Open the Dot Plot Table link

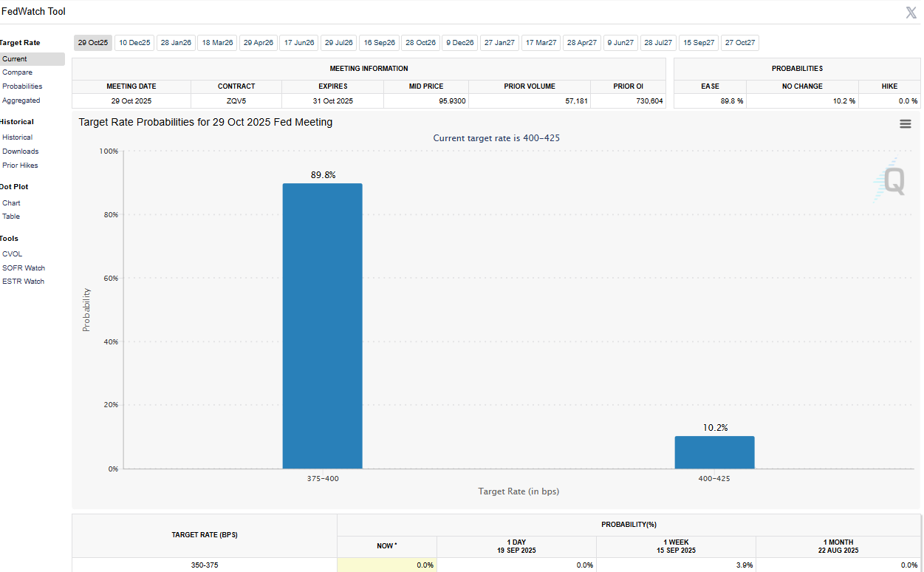pyautogui.click(x=11, y=217)
